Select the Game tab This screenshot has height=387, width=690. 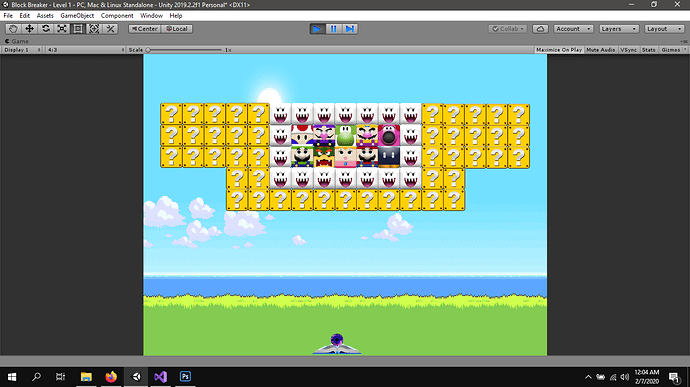coord(17,41)
